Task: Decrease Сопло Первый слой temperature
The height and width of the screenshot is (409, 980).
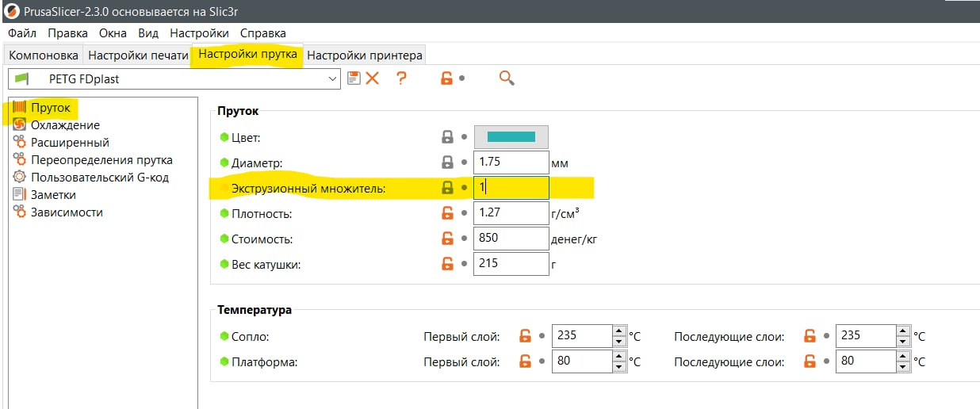Action: pos(619,342)
